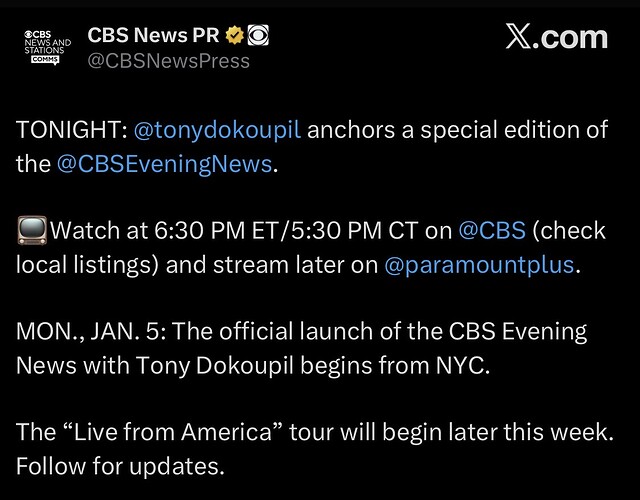The height and width of the screenshot is (500, 640).
Task: Open the CBS News PR display name
Action: pyautogui.click(x=154, y=35)
